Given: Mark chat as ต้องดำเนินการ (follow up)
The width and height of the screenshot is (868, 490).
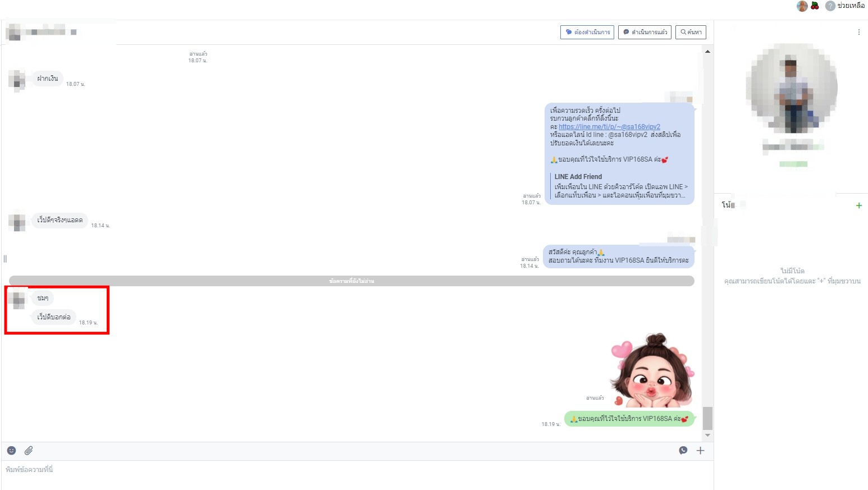Looking at the screenshot, I should click(x=587, y=33).
